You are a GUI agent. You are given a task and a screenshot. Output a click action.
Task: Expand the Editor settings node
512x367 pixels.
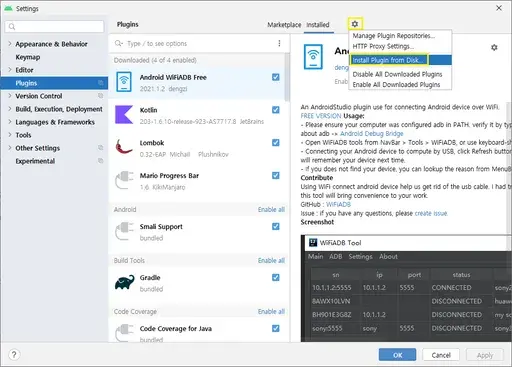point(10,70)
